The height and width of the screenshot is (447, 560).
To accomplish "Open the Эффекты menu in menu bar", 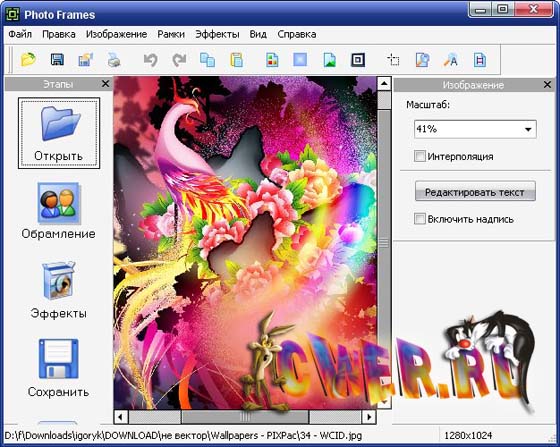I will [217, 34].
